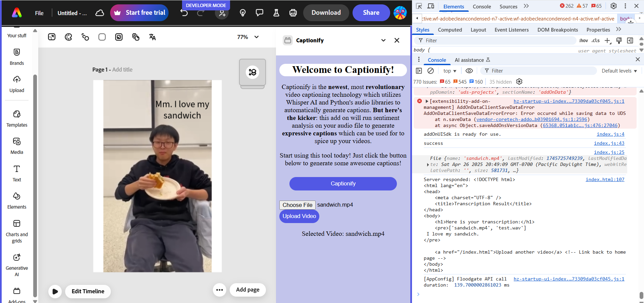Click the resize icon in canvas toolbar

point(52,37)
